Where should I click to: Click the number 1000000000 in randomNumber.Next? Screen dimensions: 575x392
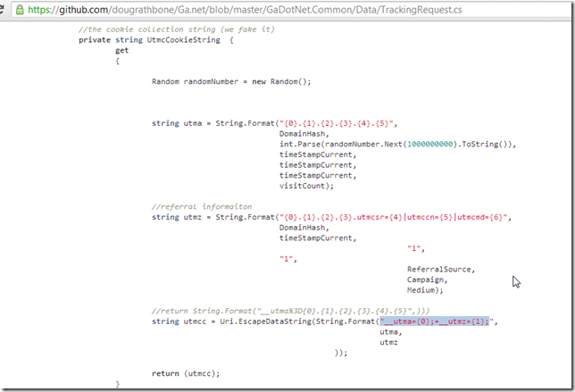click(x=430, y=144)
